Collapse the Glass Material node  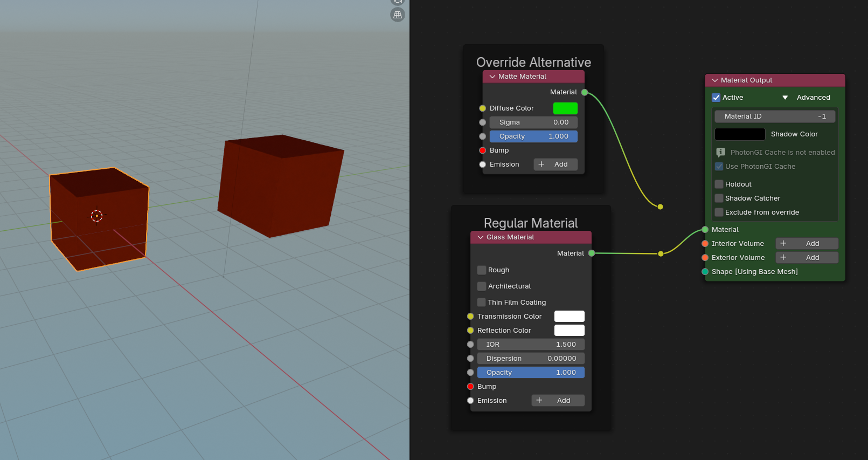pos(481,237)
